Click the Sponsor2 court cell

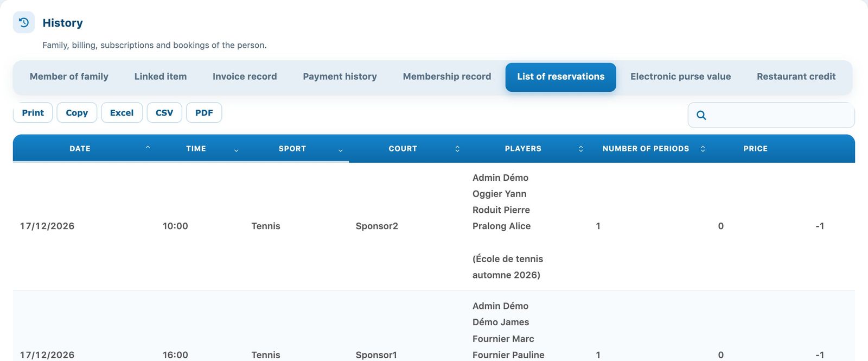pyautogui.click(x=376, y=226)
